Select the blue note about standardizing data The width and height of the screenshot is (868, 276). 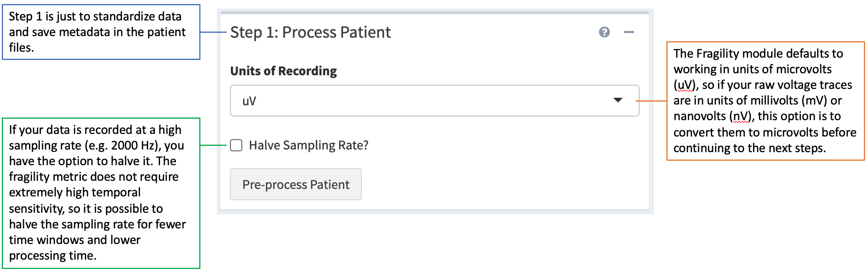(x=101, y=32)
